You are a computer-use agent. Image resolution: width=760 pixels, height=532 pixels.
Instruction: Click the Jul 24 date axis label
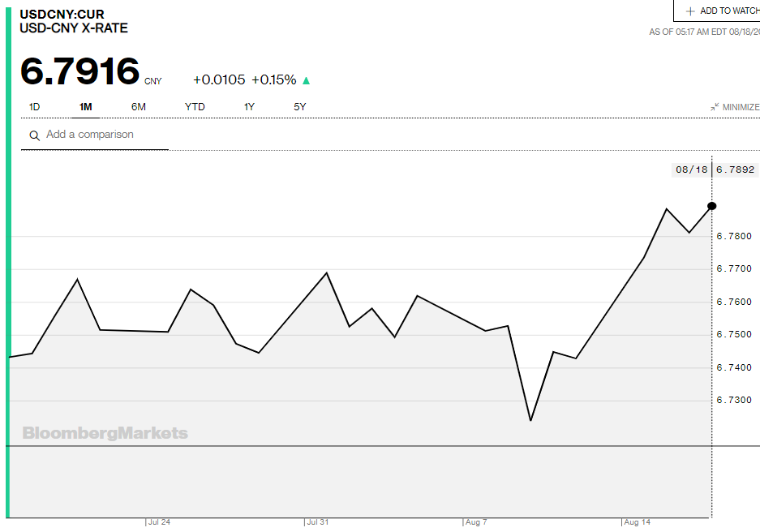[x=159, y=522]
